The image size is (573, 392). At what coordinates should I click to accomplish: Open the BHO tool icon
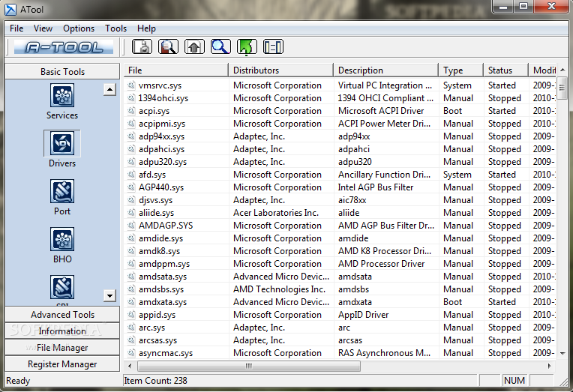[x=62, y=239]
